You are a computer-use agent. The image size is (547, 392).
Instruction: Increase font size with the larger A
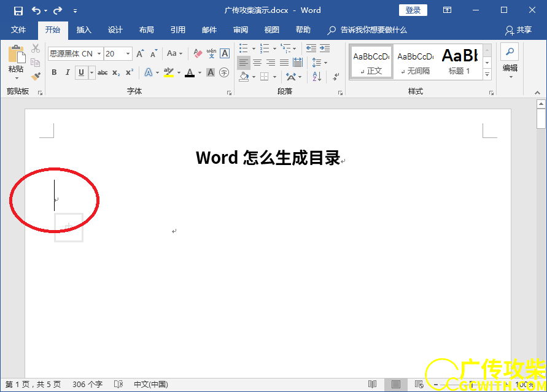(x=140, y=53)
